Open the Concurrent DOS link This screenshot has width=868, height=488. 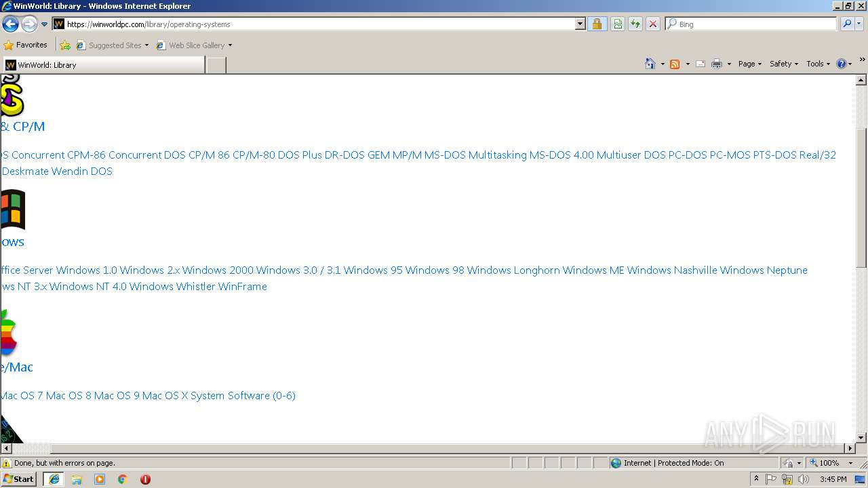pyautogui.click(x=147, y=155)
